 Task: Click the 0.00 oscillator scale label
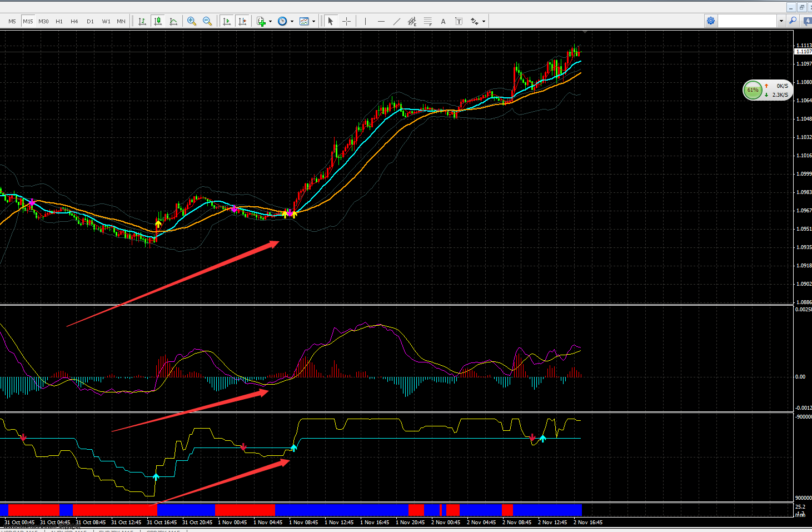[800, 377]
